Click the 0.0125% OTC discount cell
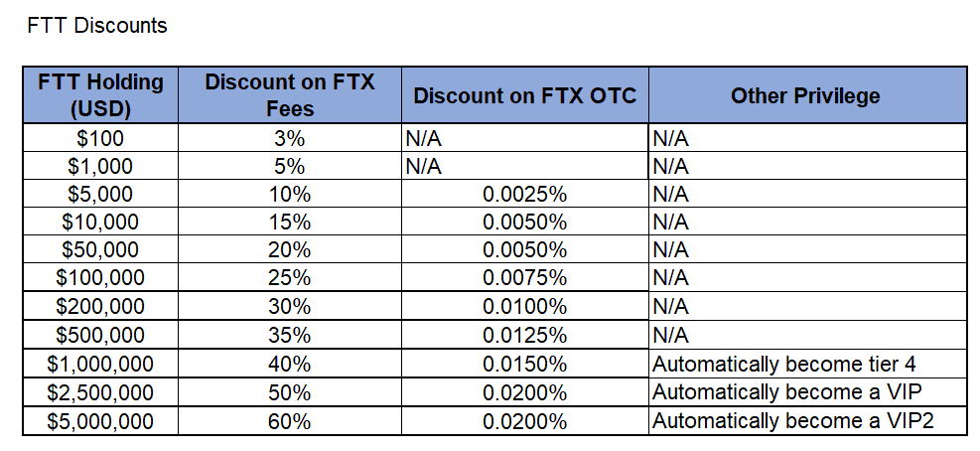The image size is (980, 451). point(524,336)
